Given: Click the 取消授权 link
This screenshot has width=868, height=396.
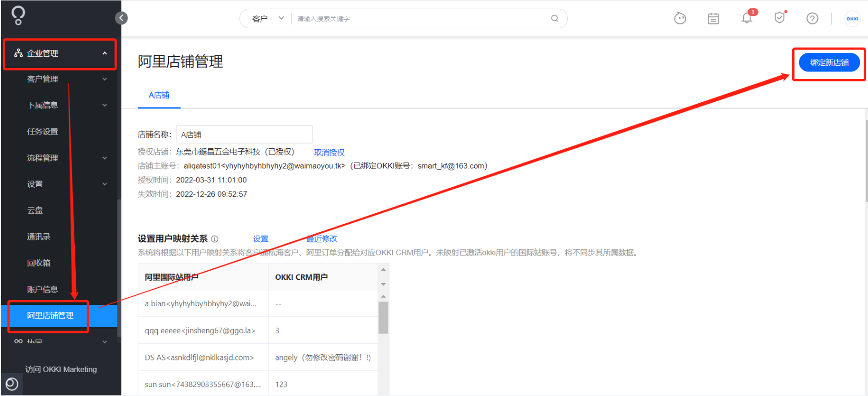Looking at the screenshot, I should click(329, 152).
